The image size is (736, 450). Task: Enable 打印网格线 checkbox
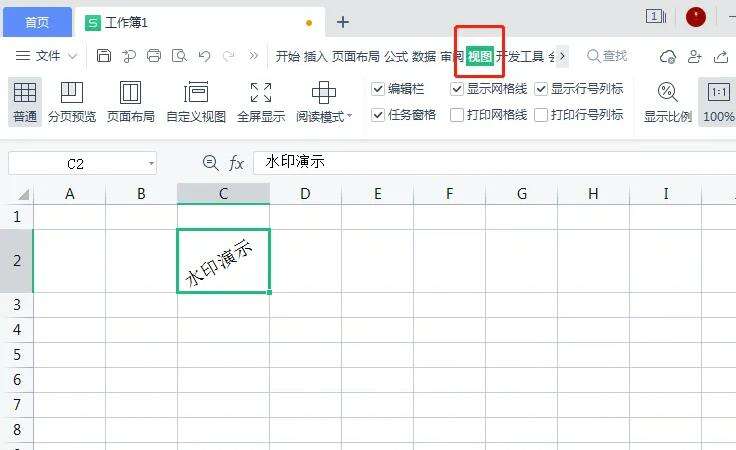457,115
